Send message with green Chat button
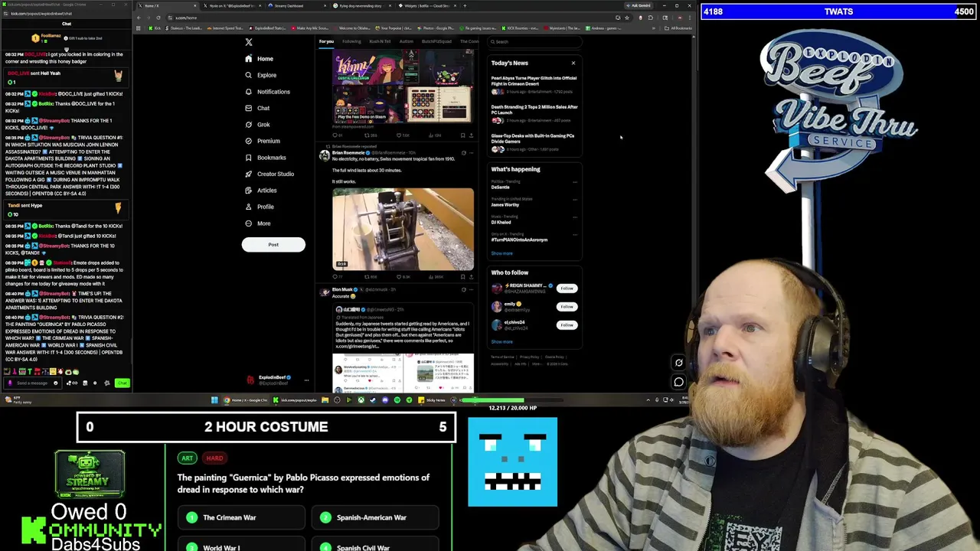This screenshot has height=551, width=980. tap(122, 383)
